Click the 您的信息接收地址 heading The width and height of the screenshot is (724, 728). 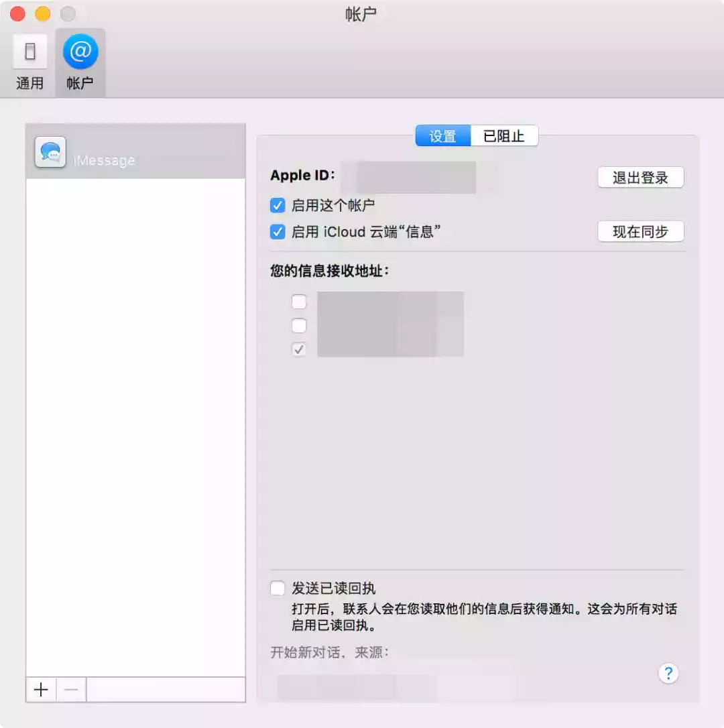pyautogui.click(x=330, y=271)
